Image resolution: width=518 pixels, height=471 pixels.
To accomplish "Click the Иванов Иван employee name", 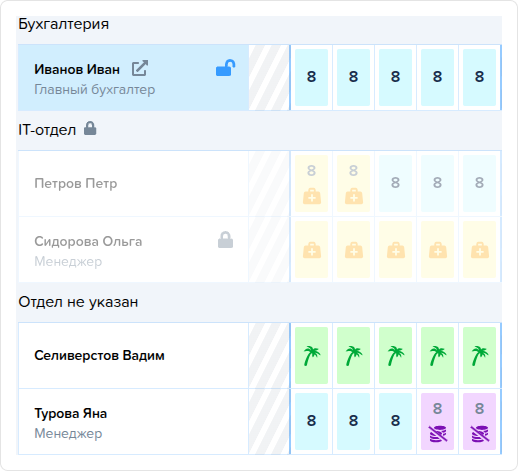I will coord(77,69).
